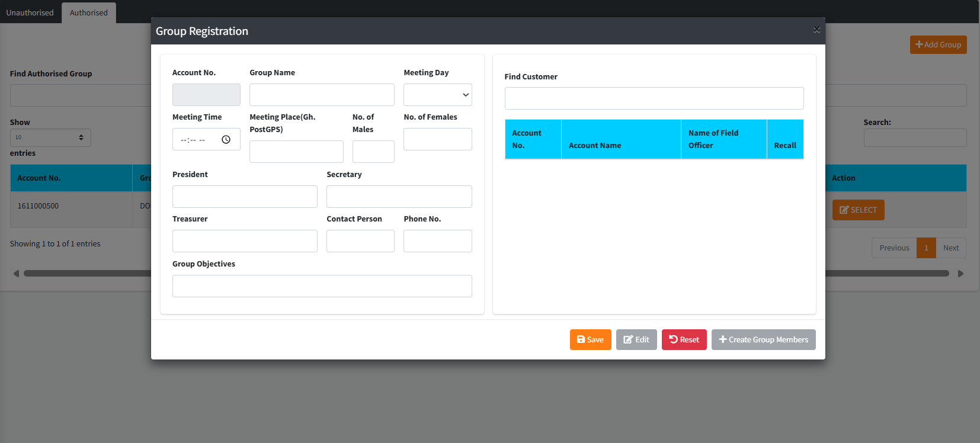This screenshot has width=980, height=443.
Task: Focus the Group Objectives field
Action: pos(322,286)
